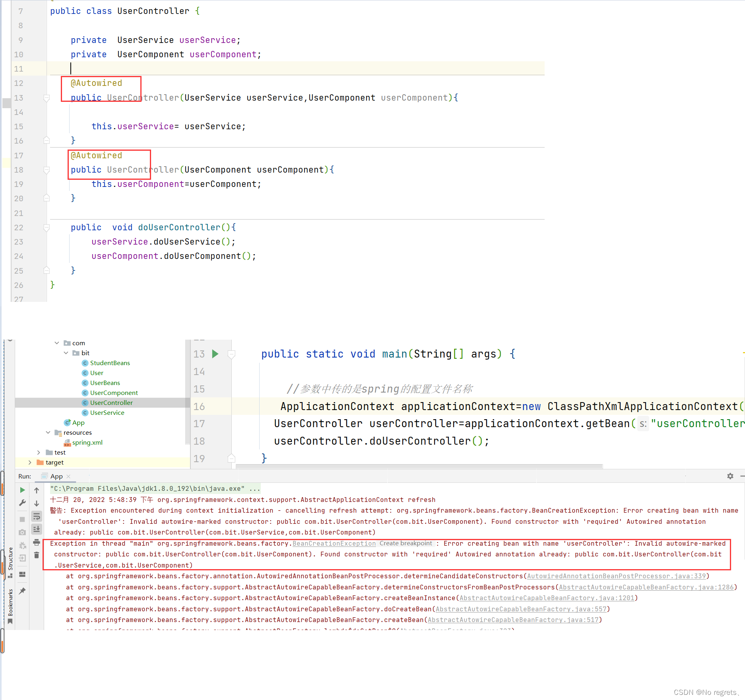Open AutowiredAnnotationBeanPostProcessor.java:339 link
745x700 pixels.
click(616, 576)
